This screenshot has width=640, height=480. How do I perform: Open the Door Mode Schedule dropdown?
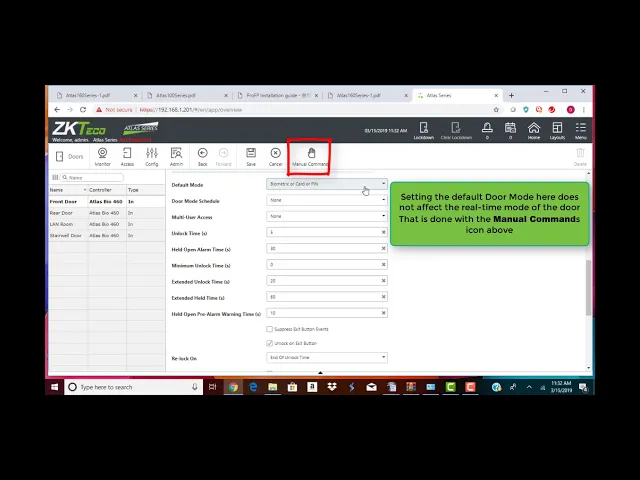pyautogui.click(x=326, y=200)
